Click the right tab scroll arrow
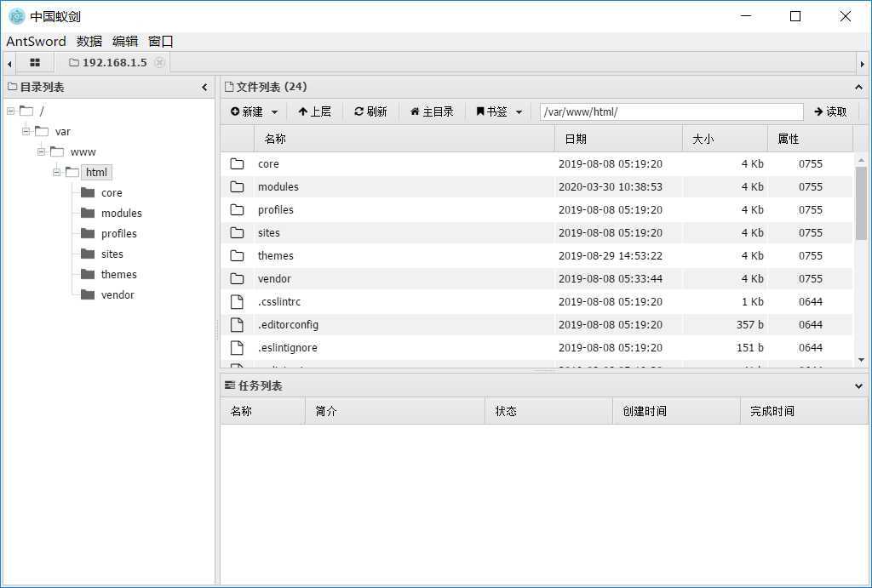872x588 pixels. (863, 62)
